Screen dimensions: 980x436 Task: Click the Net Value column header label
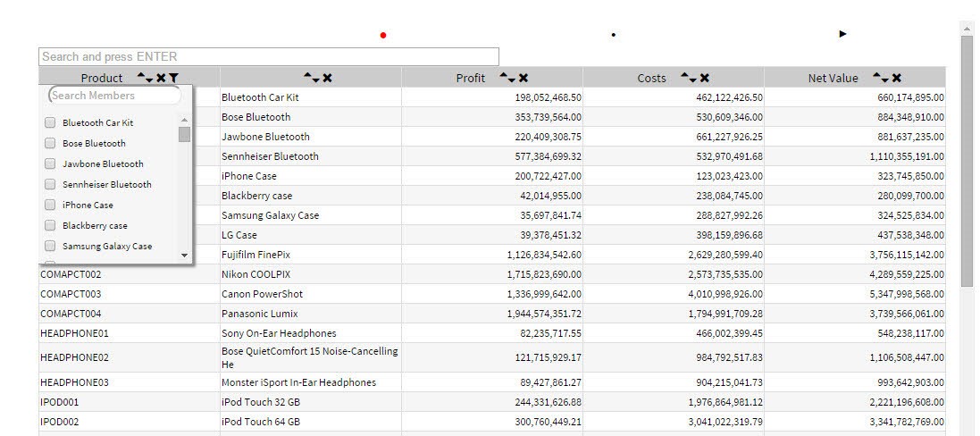click(x=833, y=79)
